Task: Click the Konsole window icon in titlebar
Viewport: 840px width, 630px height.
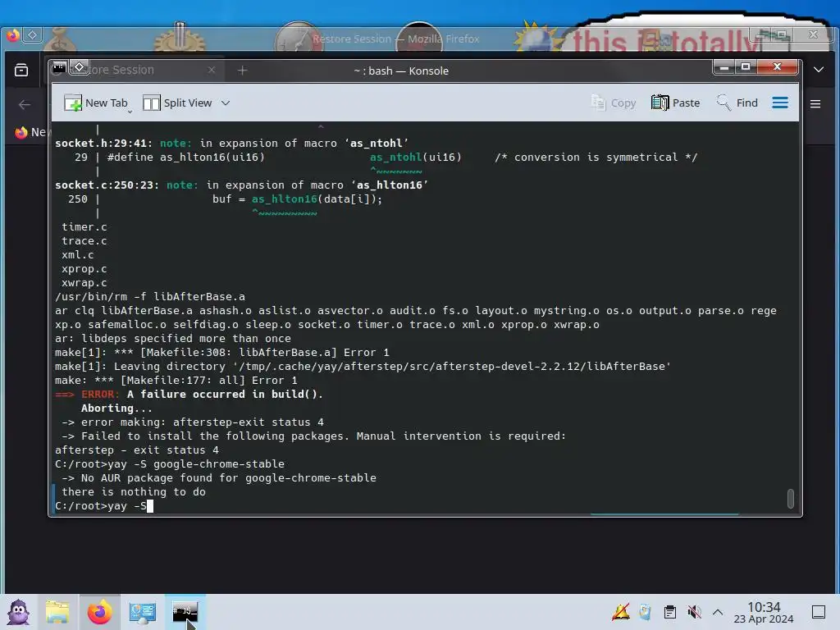Action: pyautogui.click(x=59, y=67)
